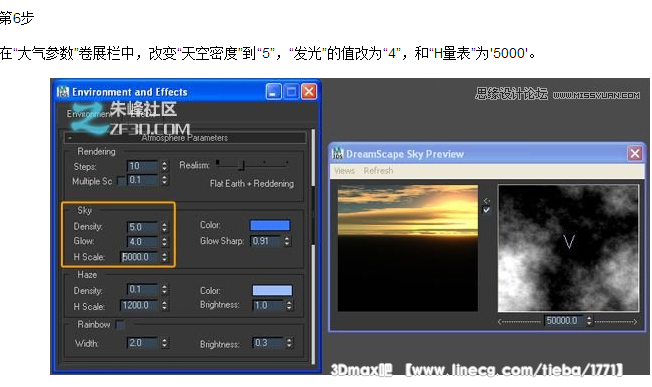Click the Glow Sharp value field
Viewport: 652px width, 387px height.
click(x=265, y=241)
